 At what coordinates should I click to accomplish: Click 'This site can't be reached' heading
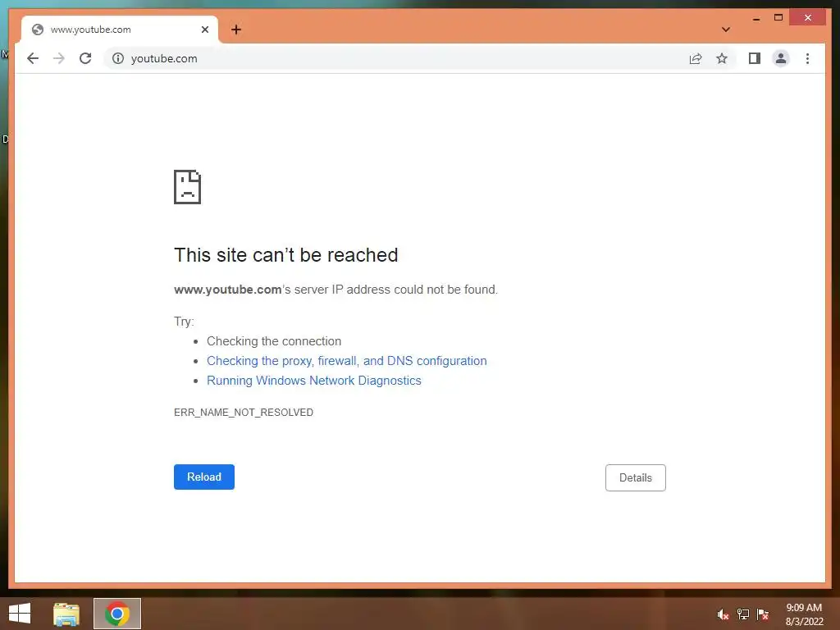coord(286,255)
